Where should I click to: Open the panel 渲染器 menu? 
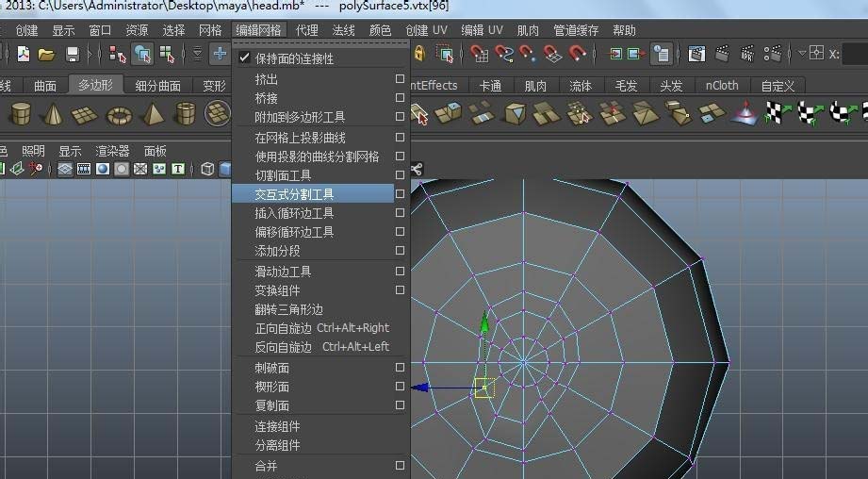point(112,151)
